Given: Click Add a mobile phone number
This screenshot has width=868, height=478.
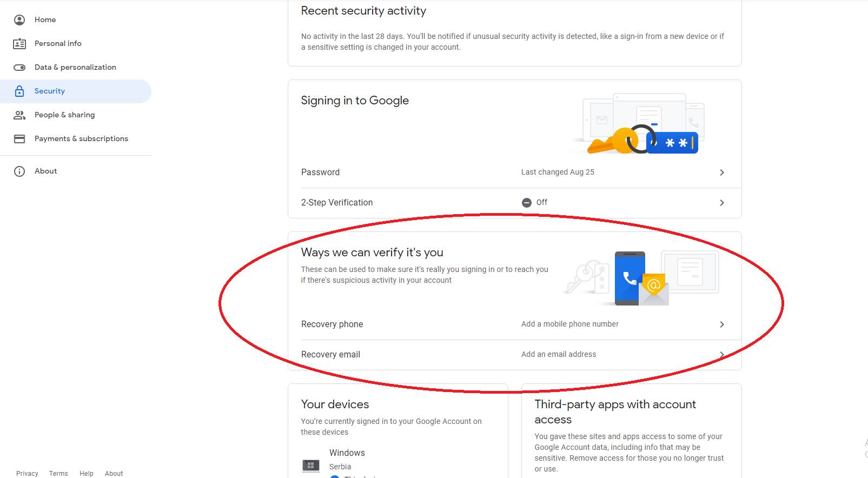Looking at the screenshot, I should click(x=569, y=324).
